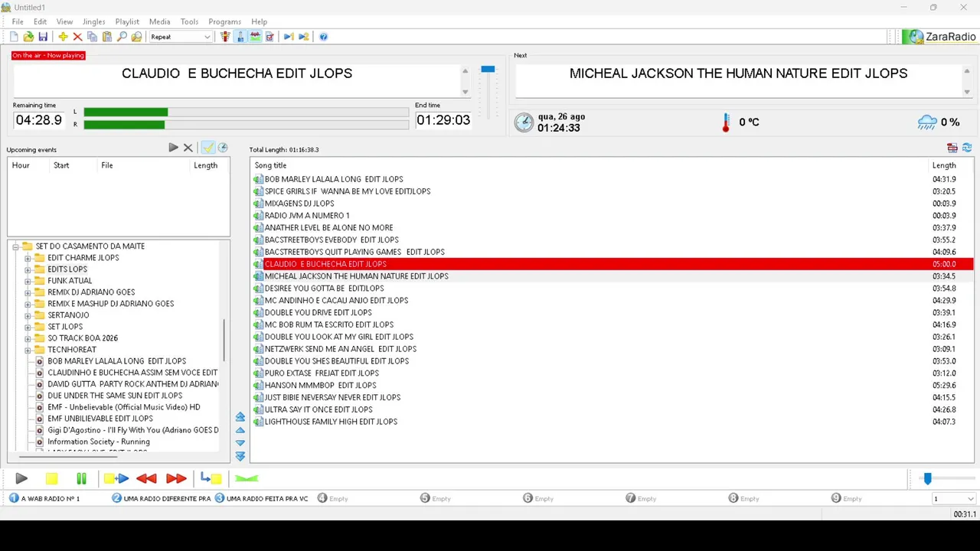980x551 pixels.
Task: Stop playback with the yellow square button
Action: [x=51, y=478]
